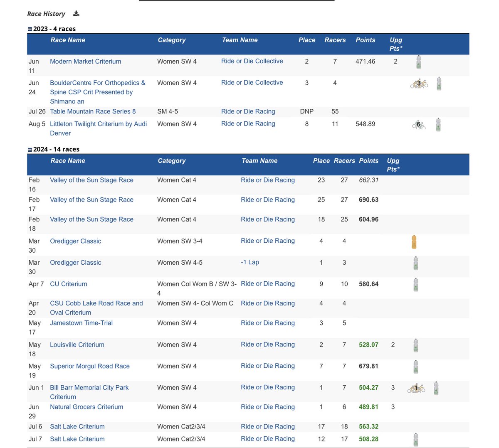Open CU Criterium race link
This screenshot has width=499, height=448.
coord(69,284)
